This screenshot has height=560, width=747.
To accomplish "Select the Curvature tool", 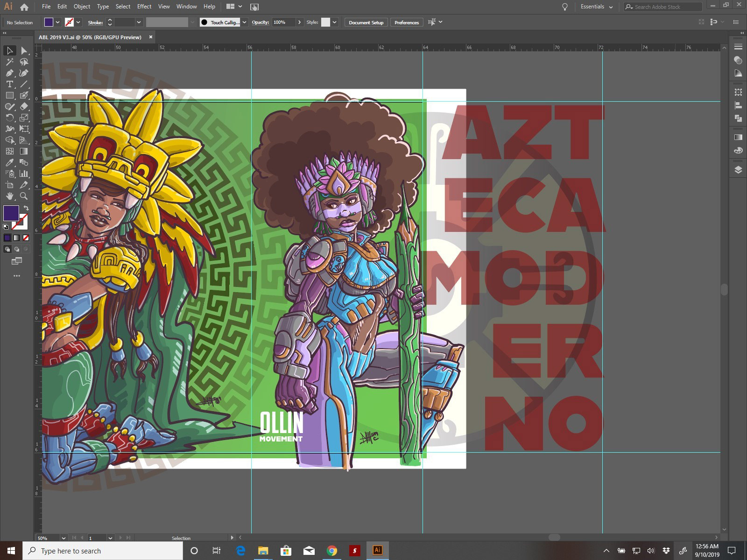I will point(24,73).
